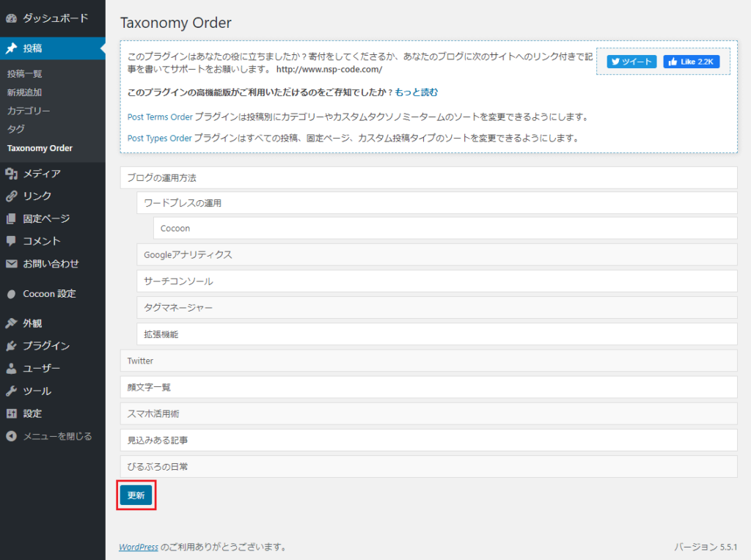
Task: Click the circle icon for Cocoon 設定
Action: click(12, 294)
